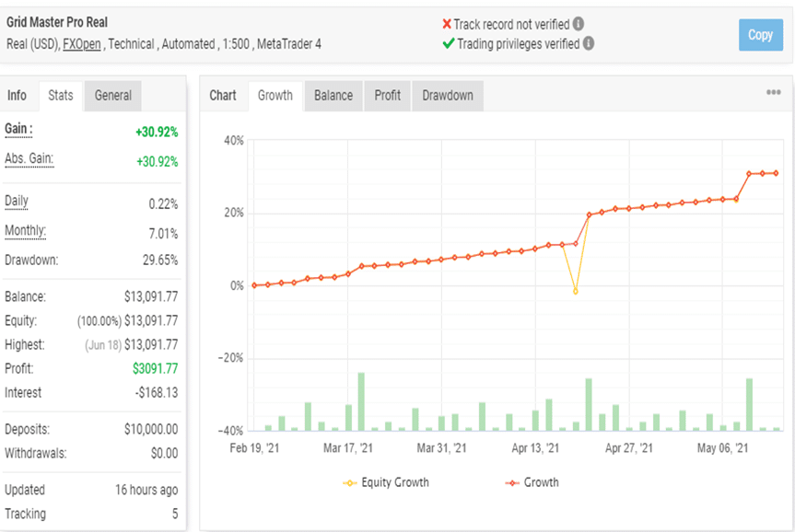Click the equity dip data point on chart
The height and width of the screenshot is (532, 795).
tap(576, 292)
